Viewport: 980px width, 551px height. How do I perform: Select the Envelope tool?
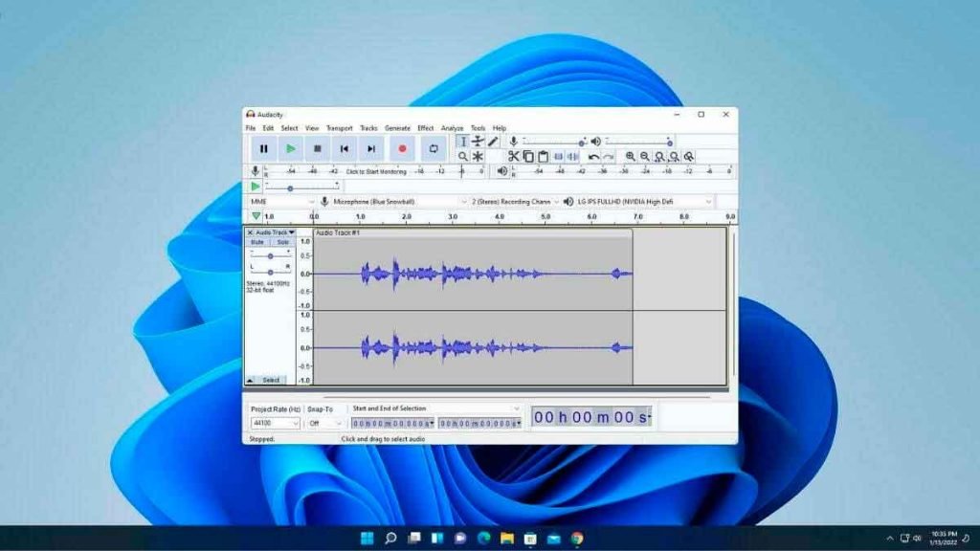tap(478, 141)
